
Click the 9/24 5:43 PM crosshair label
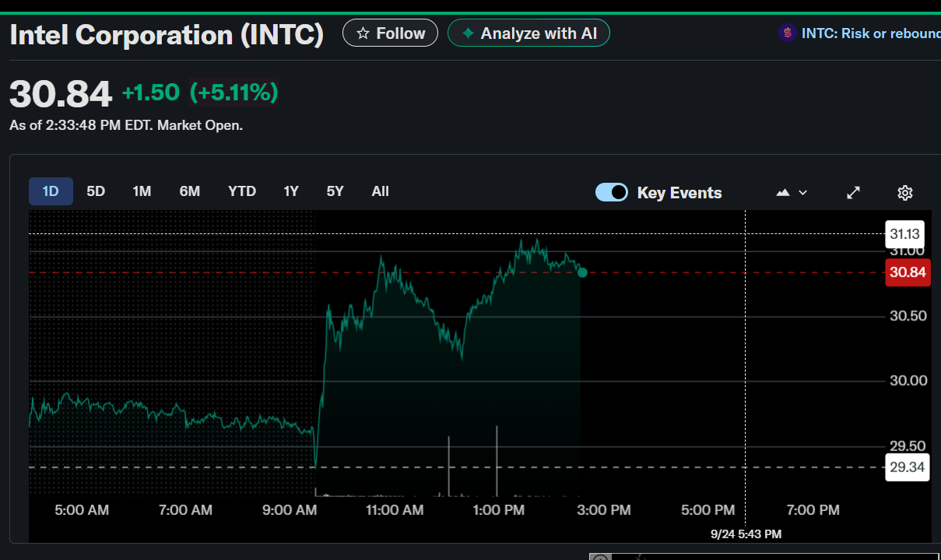click(x=746, y=534)
